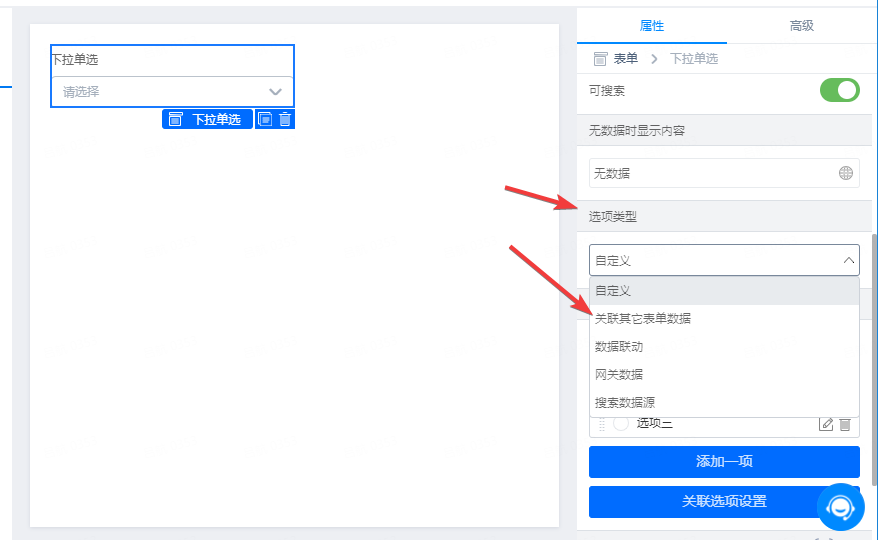The width and height of the screenshot is (878, 540).
Task: Click the 关联选项设置 button
Action: (724, 501)
